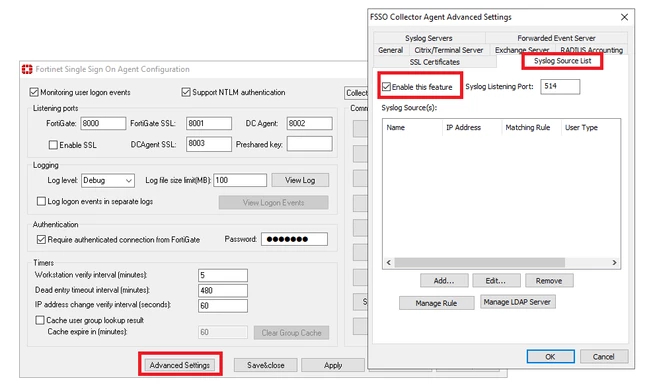Open the Log level dropdown
This screenshot has height=389, width=649.
pos(108,180)
